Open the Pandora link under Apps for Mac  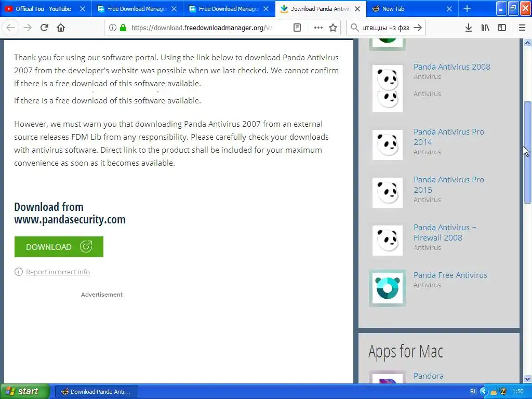(x=429, y=376)
